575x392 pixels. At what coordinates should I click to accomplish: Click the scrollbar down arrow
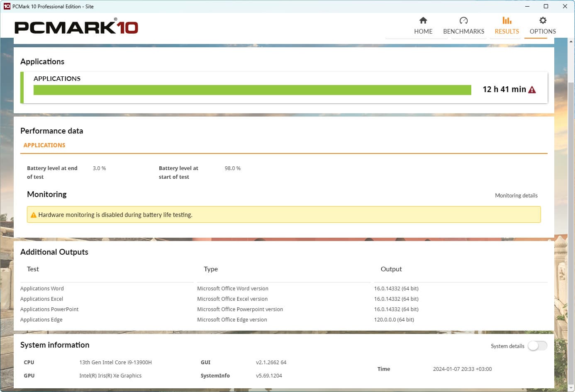pyautogui.click(x=571, y=388)
